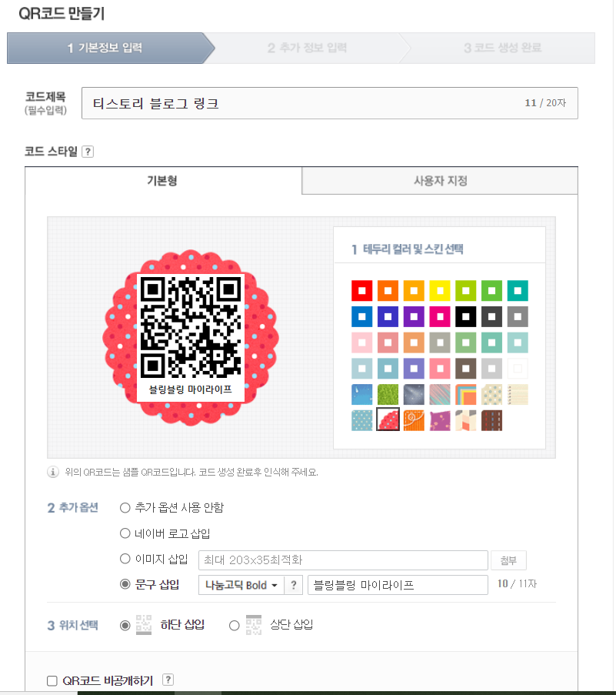Select the beige polka dot skin
Viewport: 616px width, 695px height.
[491, 395]
